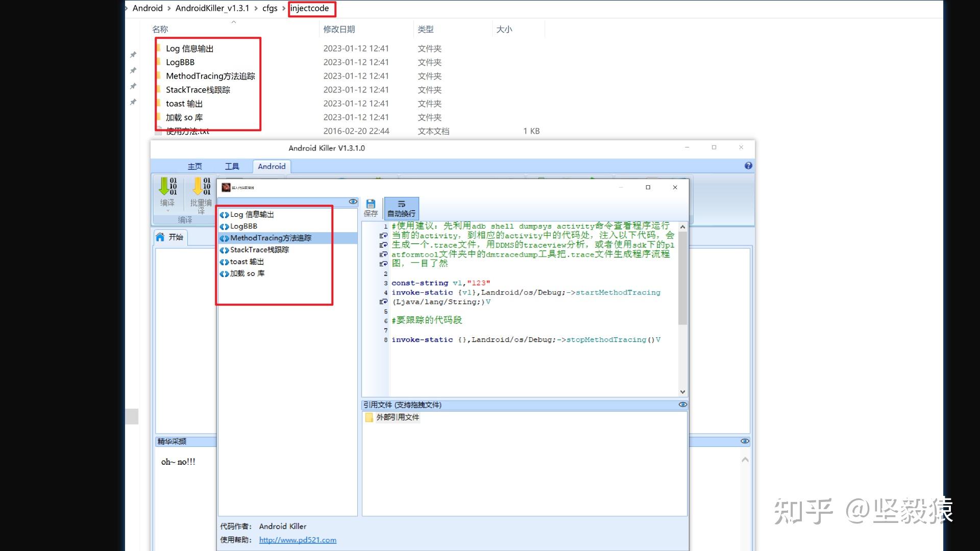The height and width of the screenshot is (551, 980).
Task: Click line 3 const-string code line
Action: point(440,283)
